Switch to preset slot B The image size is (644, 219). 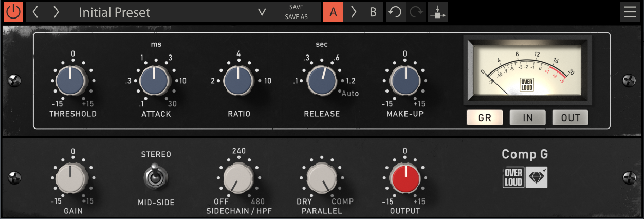coord(373,12)
